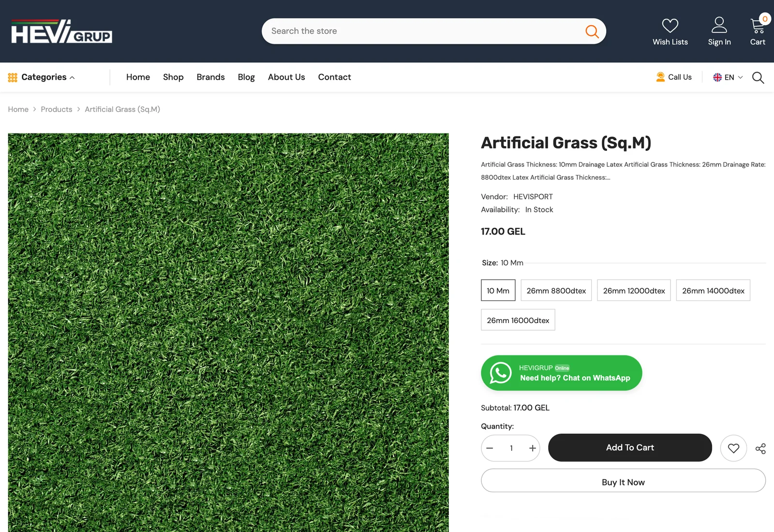Open the Blog menu item
This screenshot has height=532, width=774.
tap(246, 77)
